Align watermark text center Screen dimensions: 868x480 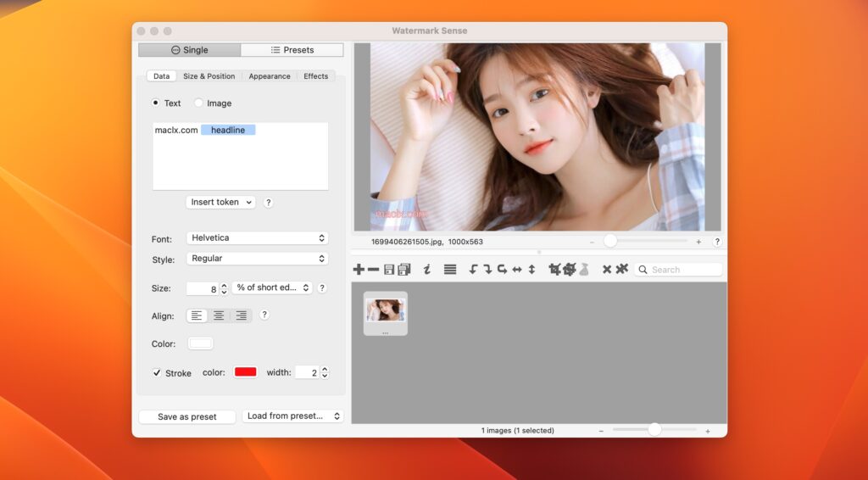coord(219,315)
